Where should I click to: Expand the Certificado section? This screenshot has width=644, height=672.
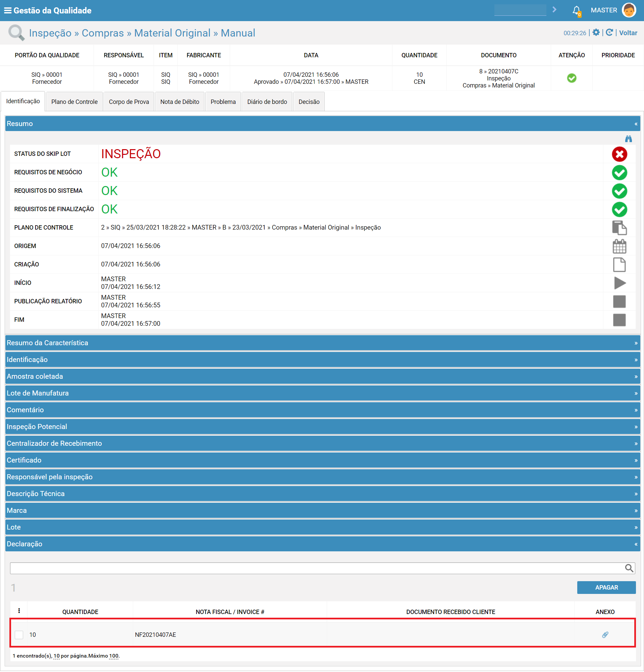[x=323, y=460]
